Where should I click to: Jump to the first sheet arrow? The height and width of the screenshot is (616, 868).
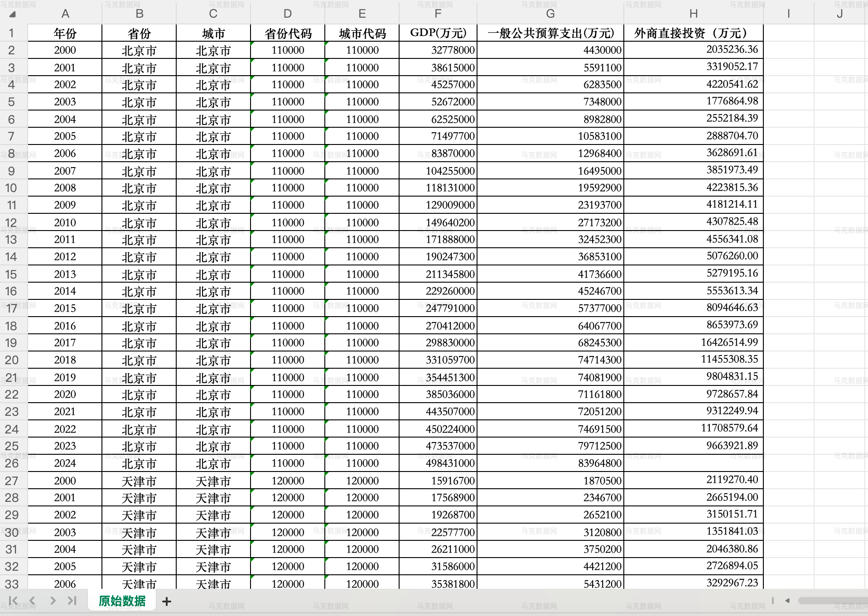pos(13,601)
